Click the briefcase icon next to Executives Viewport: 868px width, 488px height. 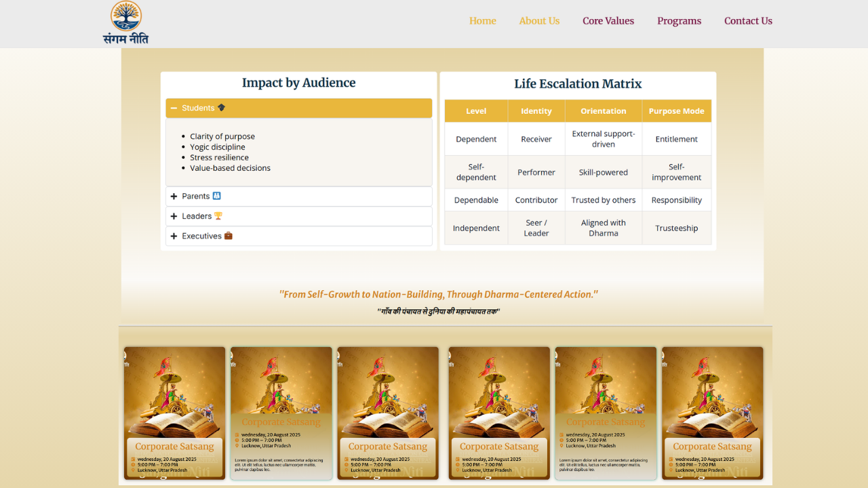coord(229,236)
